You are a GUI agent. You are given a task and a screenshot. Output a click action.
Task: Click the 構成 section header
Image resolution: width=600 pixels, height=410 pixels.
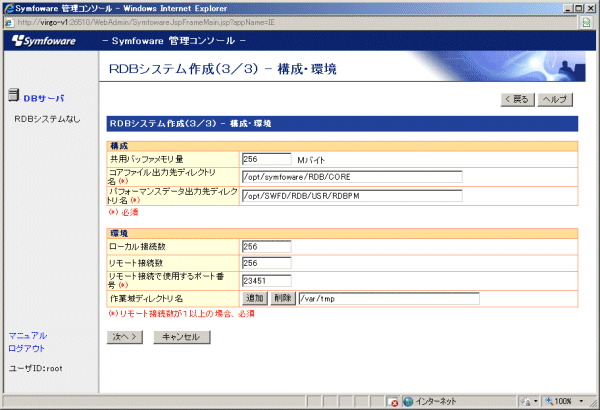[342, 146]
